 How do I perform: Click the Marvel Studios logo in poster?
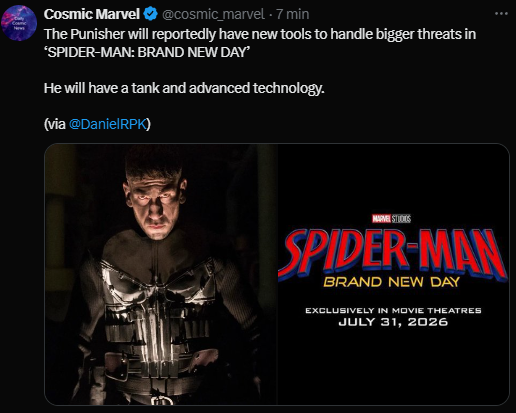point(391,219)
